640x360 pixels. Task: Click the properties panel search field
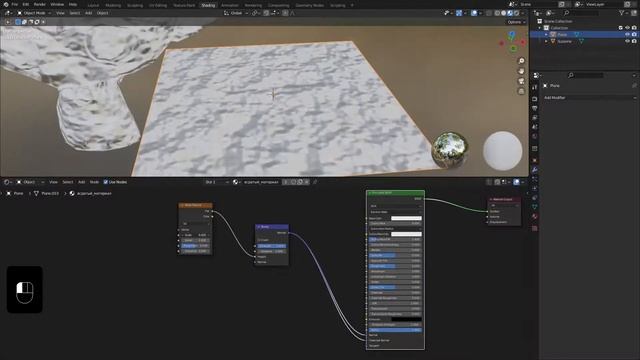click(586, 76)
